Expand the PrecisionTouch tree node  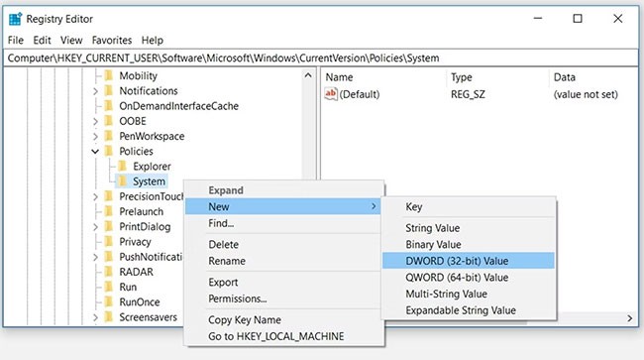coord(95,196)
